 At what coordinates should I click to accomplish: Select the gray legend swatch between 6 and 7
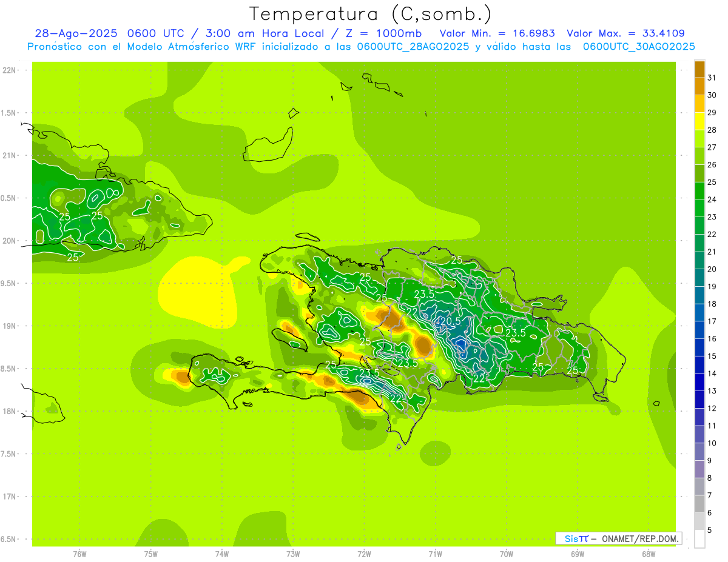tap(699, 504)
